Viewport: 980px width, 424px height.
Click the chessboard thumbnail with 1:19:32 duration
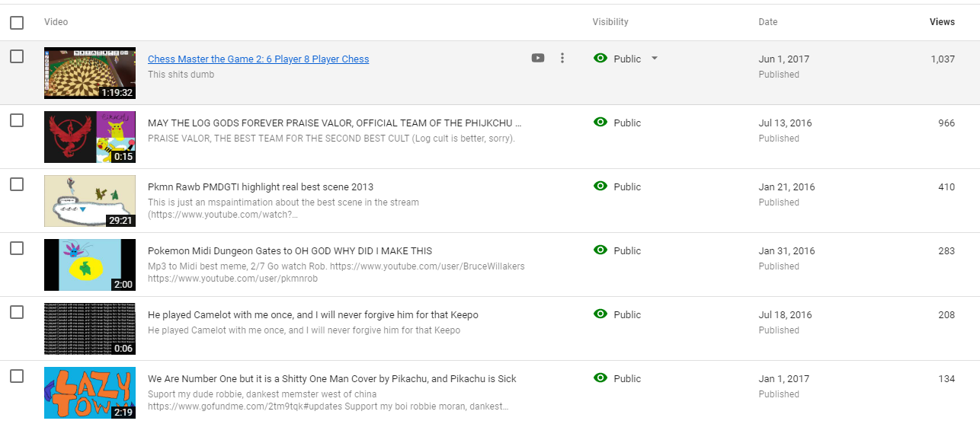coord(90,73)
